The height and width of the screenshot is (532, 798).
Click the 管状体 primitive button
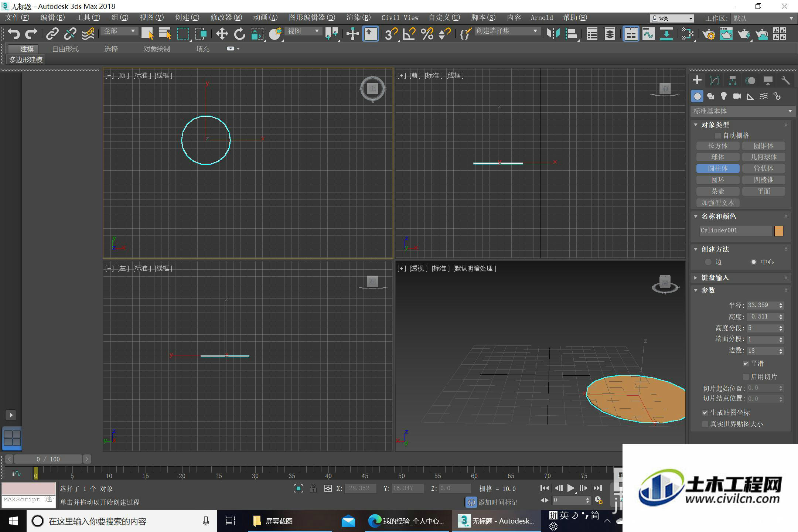(764, 168)
